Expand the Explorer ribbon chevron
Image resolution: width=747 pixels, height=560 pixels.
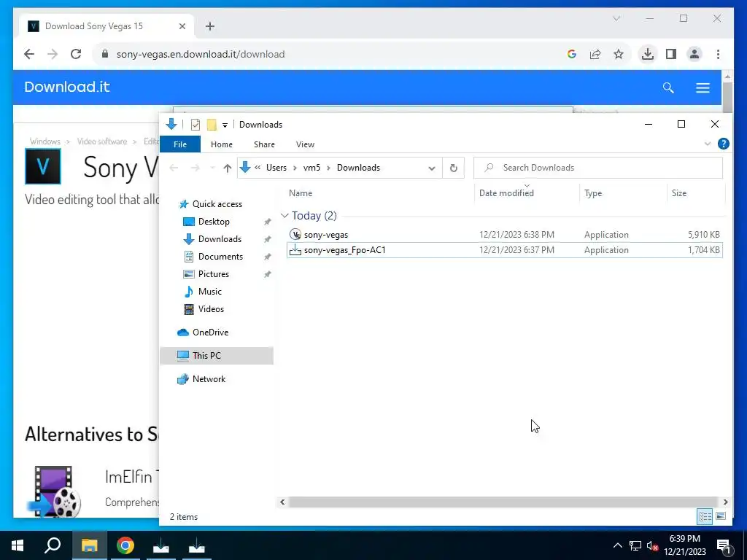tap(708, 144)
